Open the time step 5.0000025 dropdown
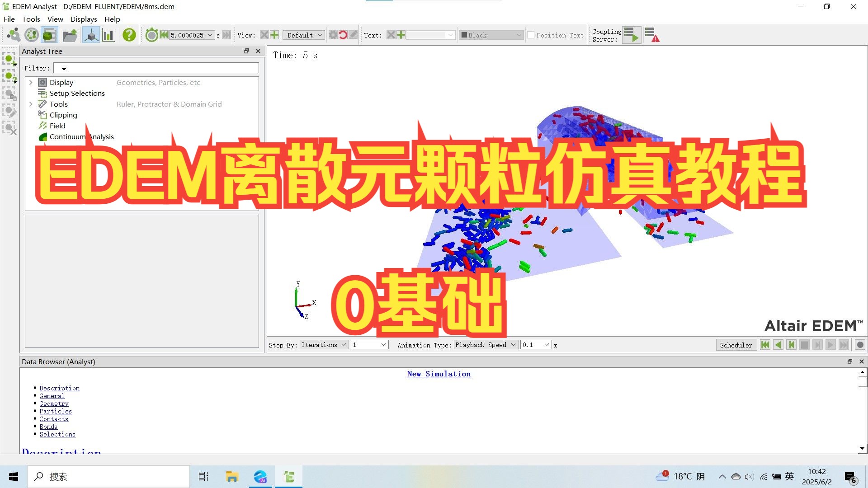Screen dimensions: 868x488 click(210, 35)
